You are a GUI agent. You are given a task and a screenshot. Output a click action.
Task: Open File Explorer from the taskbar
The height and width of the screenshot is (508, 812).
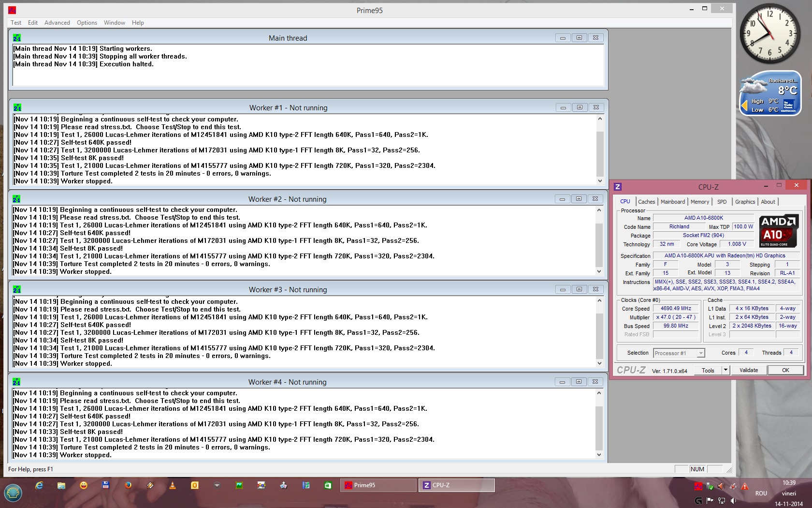[x=61, y=485]
